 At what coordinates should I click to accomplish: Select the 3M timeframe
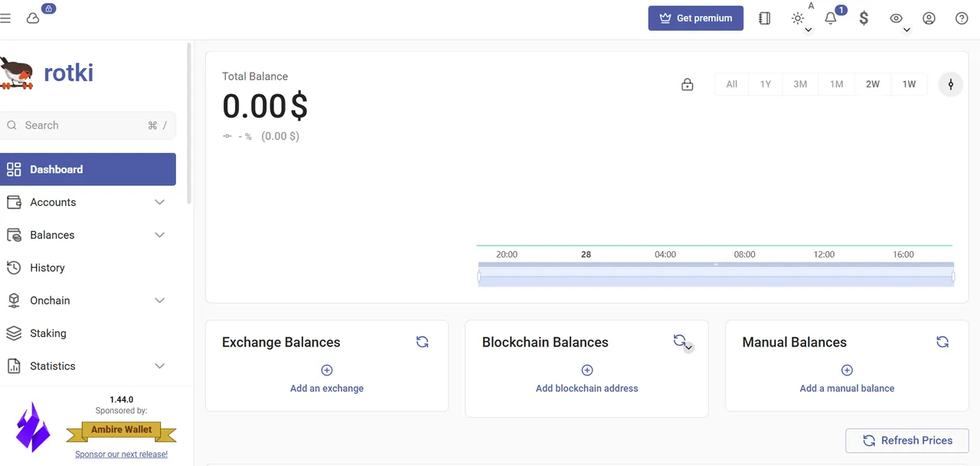point(800,84)
